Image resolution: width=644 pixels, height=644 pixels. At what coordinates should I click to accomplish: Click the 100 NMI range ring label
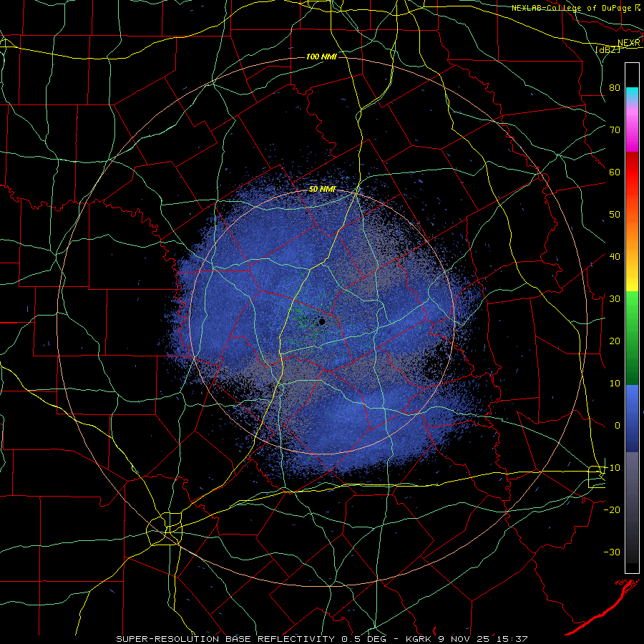point(321,57)
